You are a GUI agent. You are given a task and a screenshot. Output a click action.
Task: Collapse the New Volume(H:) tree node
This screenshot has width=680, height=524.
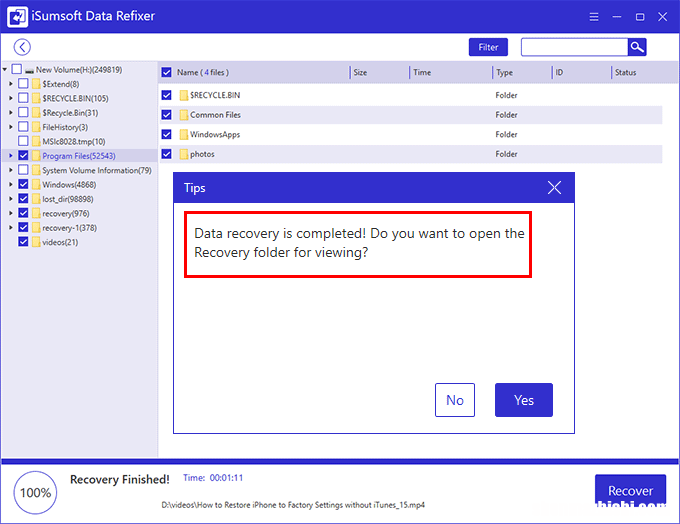[5, 69]
